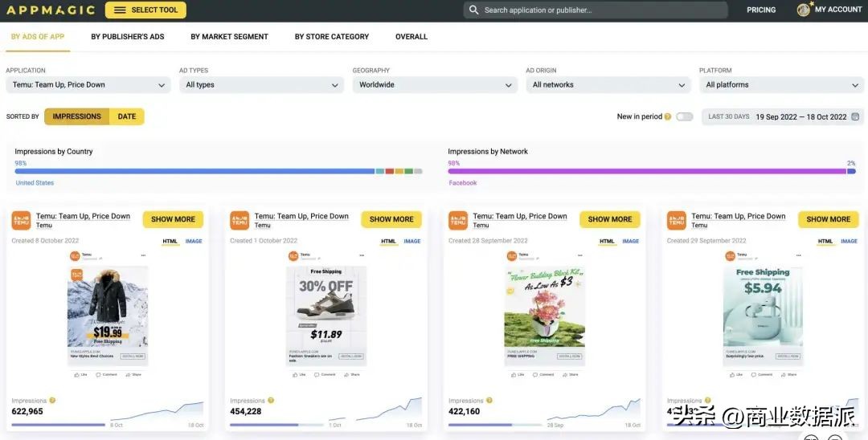Sort ads by Date
Screen dimensions: 868x440
tap(127, 116)
